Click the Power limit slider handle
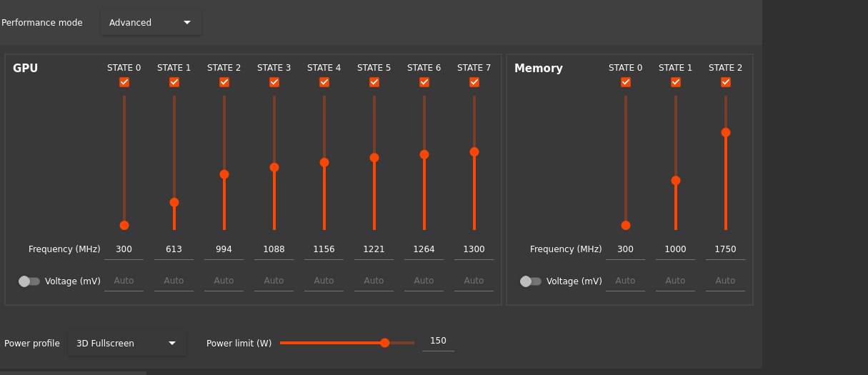868x375 pixels. (385, 343)
